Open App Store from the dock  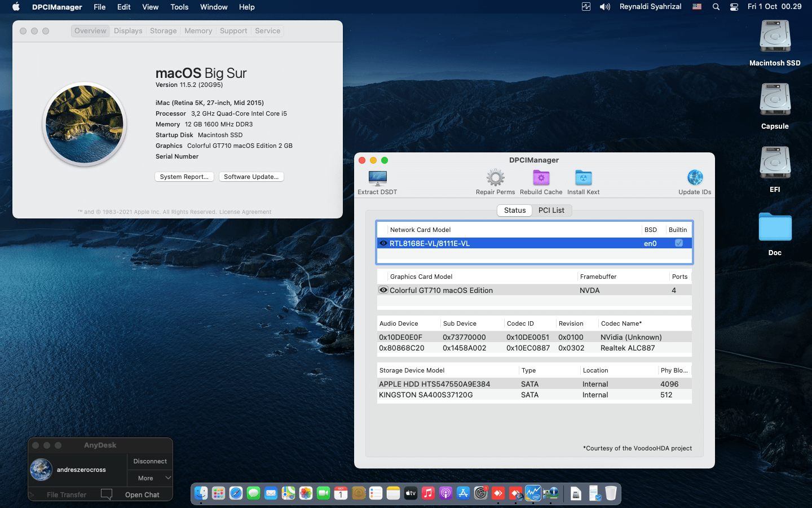tap(463, 493)
